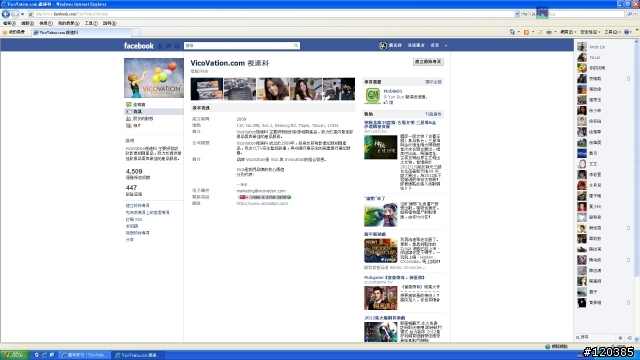Click the red Stop loading icon
The image size is (640, 360).
point(533,14)
